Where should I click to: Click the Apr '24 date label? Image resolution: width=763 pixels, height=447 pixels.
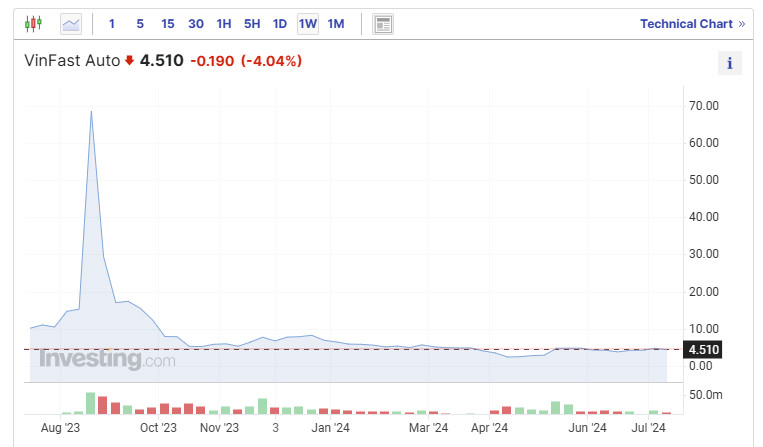pyautogui.click(x=490, y=428)
